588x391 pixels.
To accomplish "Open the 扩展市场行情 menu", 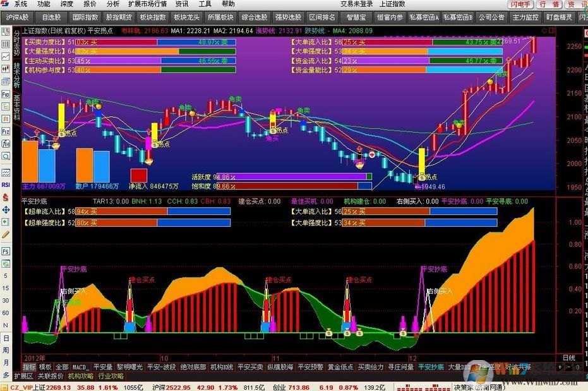I will click(x=147, y=4).
